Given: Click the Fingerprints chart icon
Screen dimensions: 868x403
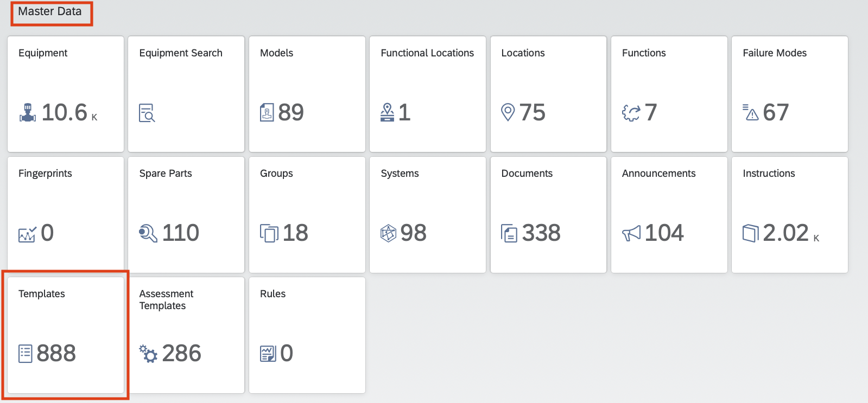Looking at the screenshot, I should tap(28, 234).
